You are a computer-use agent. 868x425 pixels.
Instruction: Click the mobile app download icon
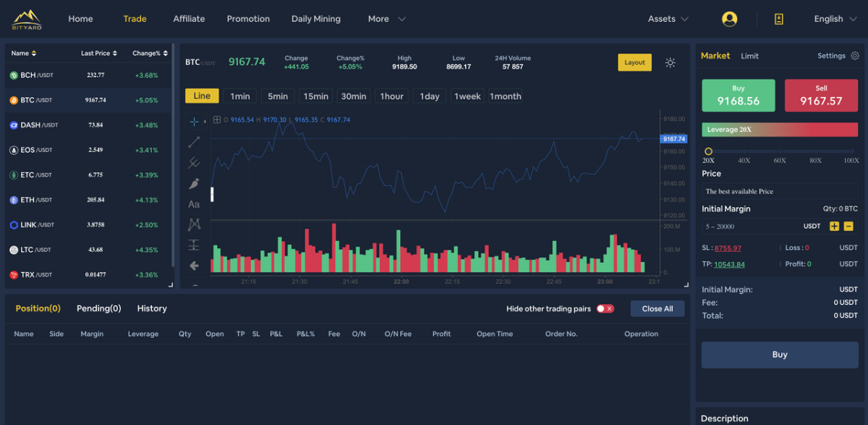point(779,19)
